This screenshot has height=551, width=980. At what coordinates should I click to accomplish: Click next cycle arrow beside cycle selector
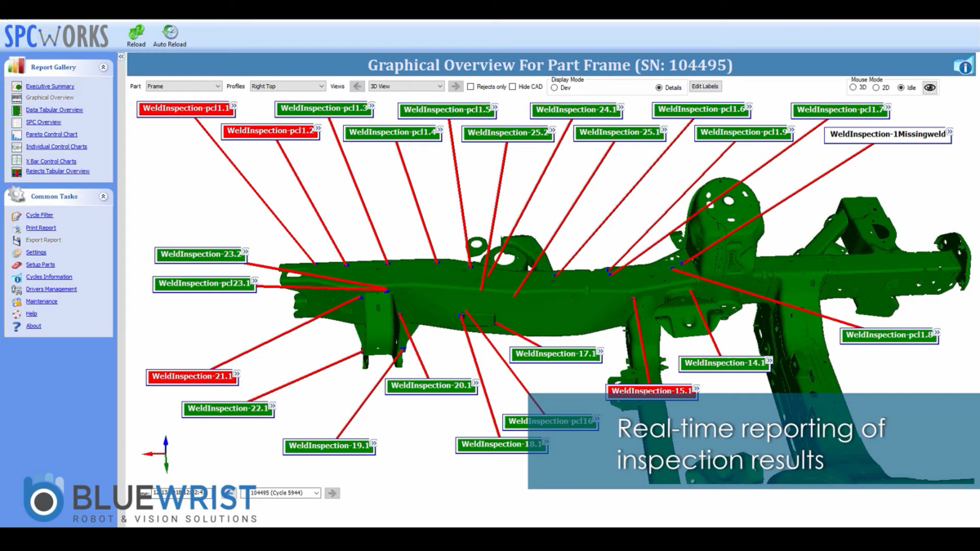(x=332, y=493)
